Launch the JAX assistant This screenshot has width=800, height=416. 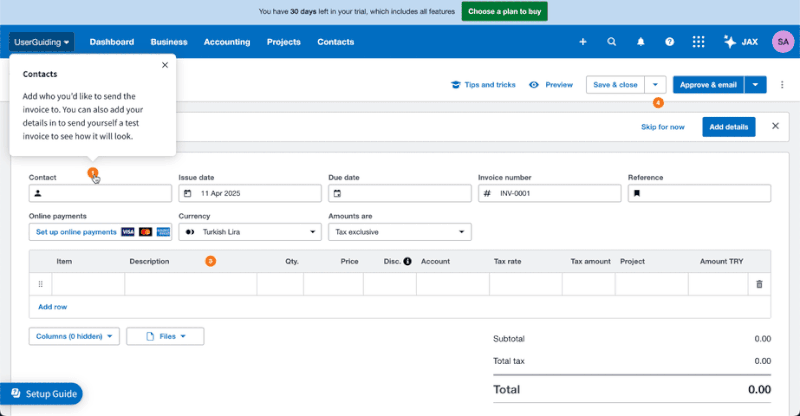(x=741, y=42)
